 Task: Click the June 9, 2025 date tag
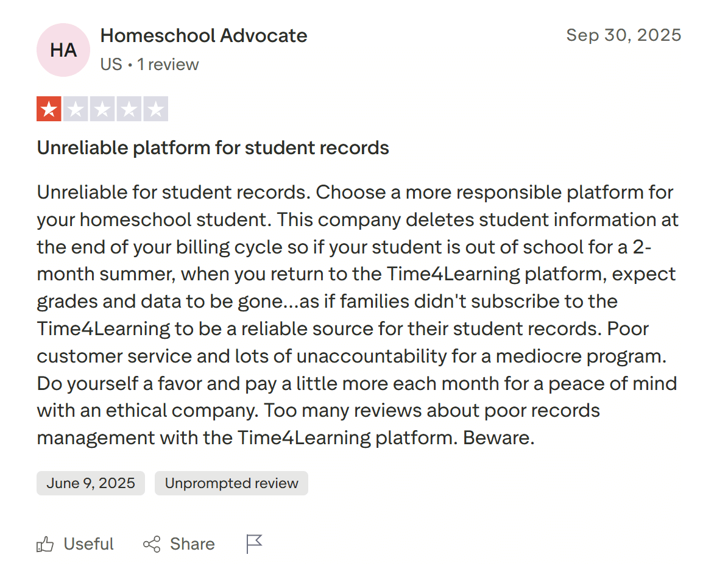[90, 483]
